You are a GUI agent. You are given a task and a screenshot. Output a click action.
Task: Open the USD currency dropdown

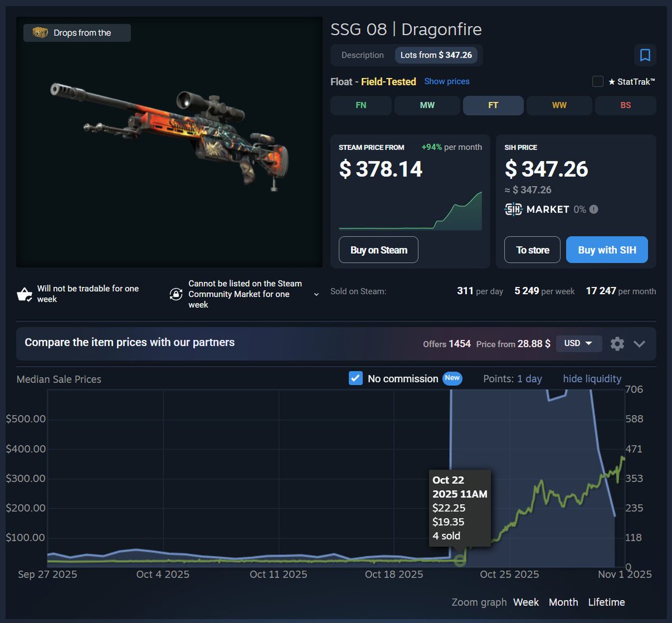(579, 343)
